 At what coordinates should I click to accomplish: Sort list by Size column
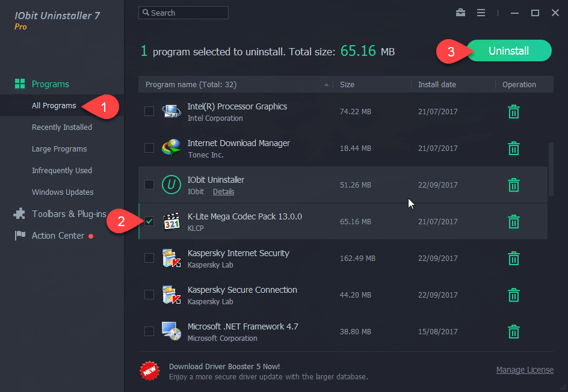[372, 85]
